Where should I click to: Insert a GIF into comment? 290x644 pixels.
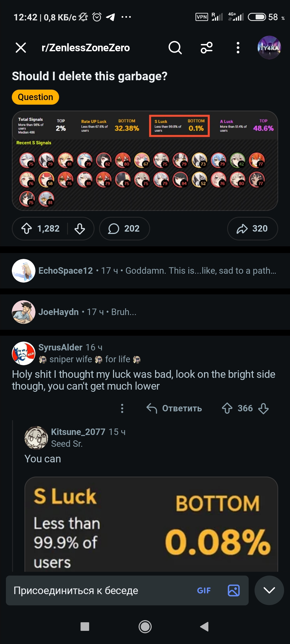[x=204, y=590]
